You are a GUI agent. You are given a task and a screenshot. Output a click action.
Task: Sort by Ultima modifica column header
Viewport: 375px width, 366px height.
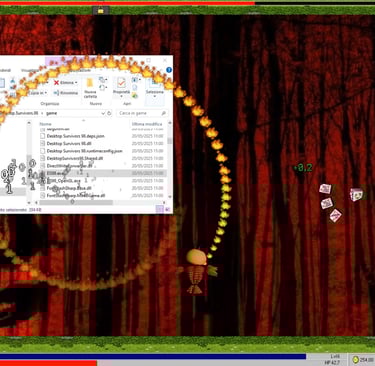tap(147, 124)
